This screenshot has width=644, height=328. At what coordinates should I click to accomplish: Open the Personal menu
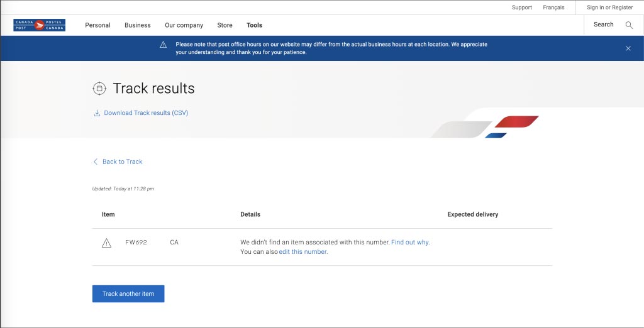(x=97, y=25)
